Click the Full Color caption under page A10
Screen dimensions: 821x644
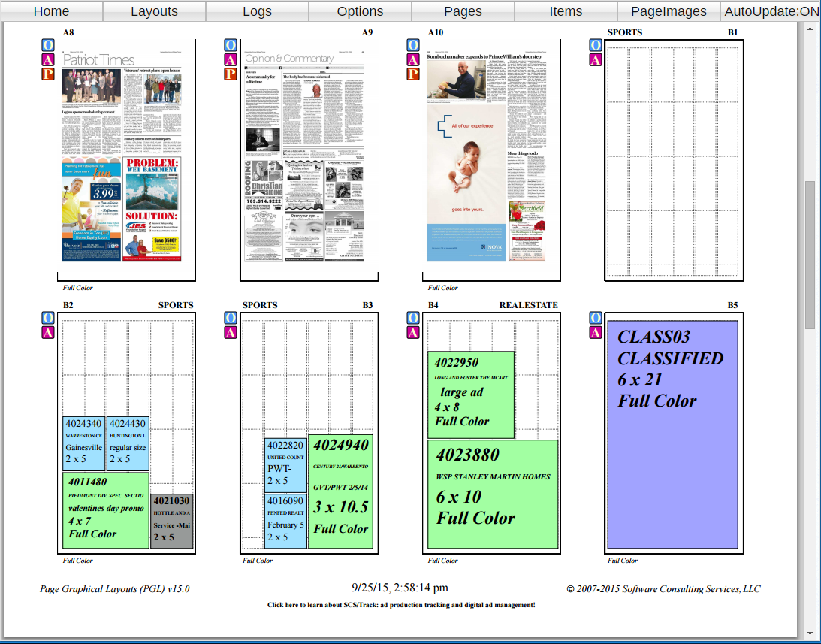(442, 288)
